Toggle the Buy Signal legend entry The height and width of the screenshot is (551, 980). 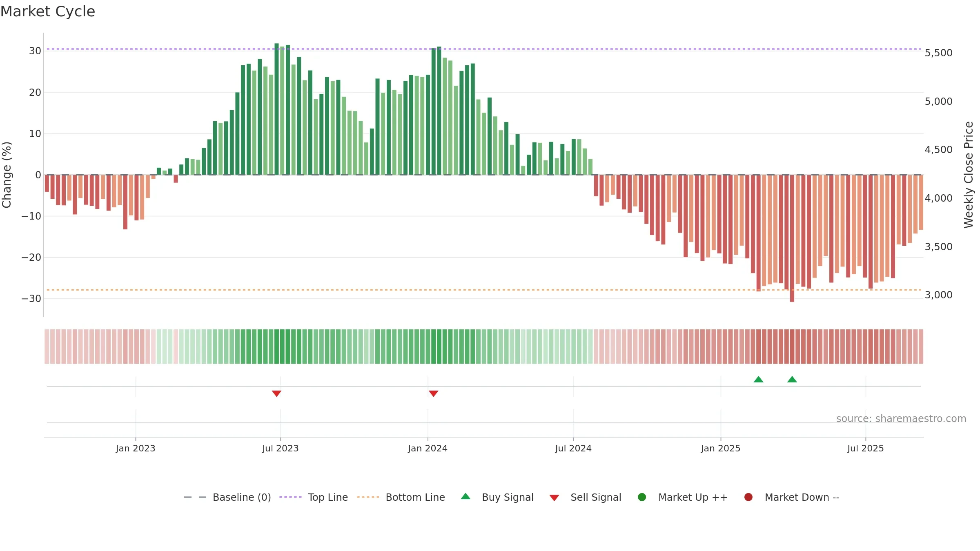497,497
